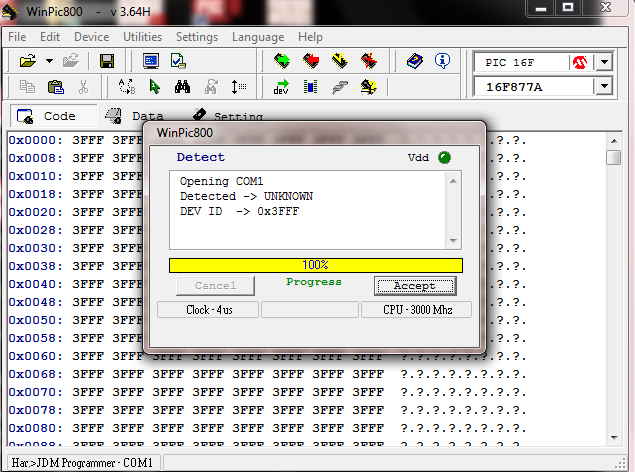The image size is (635, 472).
Task: Click the grayed reload file icon
Action: (71, 61)
